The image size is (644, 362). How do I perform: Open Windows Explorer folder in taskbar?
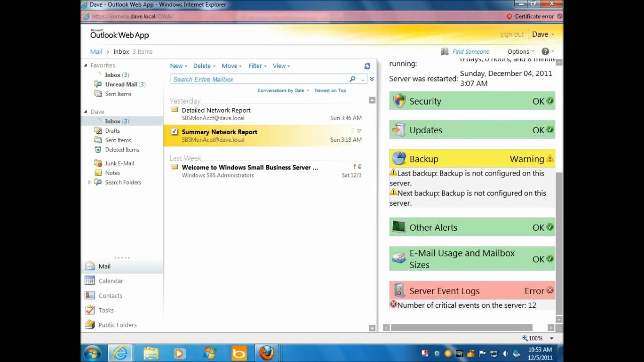click(x=150, y=353)
